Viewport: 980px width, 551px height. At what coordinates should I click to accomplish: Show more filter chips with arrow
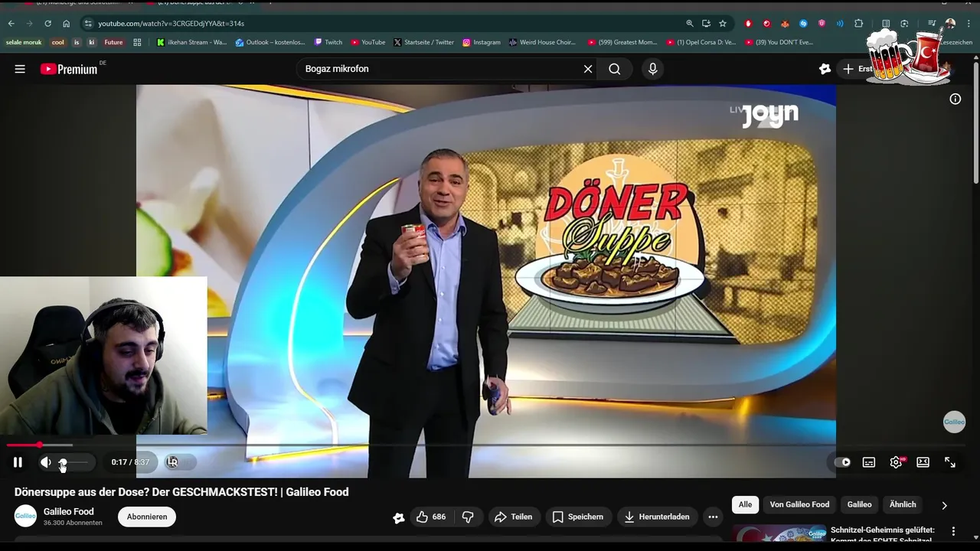tap(944, 505)
